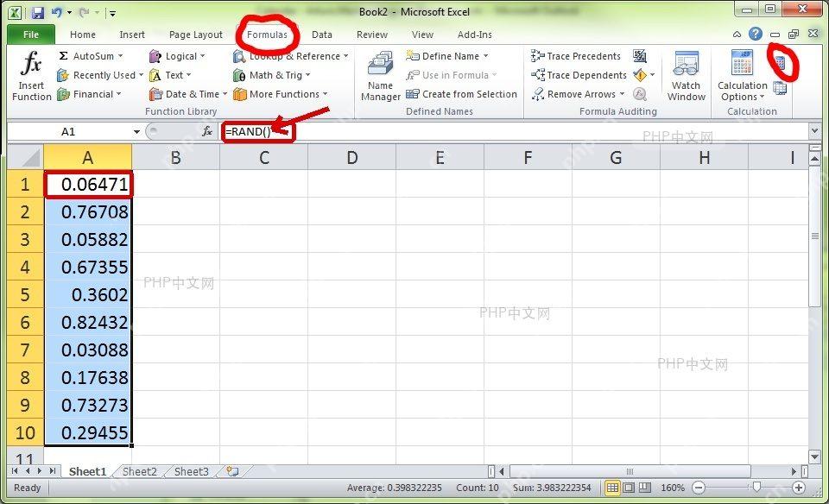
Task: Switch to the Sheet3 tab
Action: click(192, 471)
